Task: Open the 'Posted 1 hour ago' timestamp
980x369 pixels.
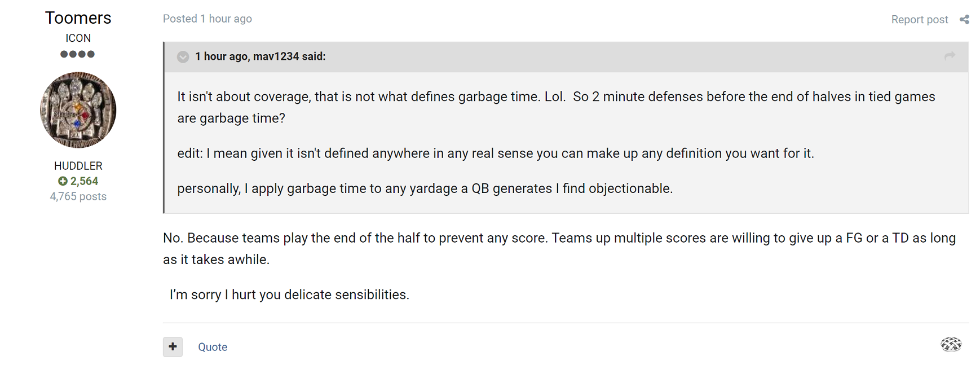Action: (208, 19)
